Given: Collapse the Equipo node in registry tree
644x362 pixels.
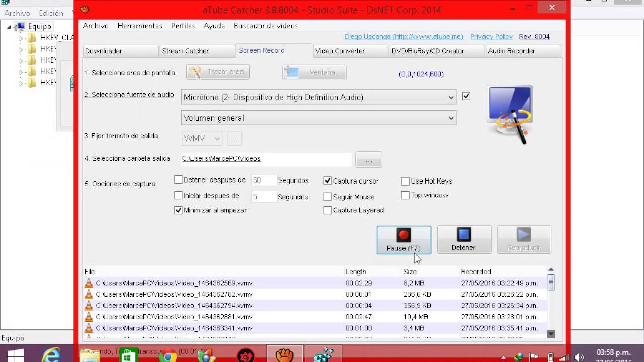Looking at the screenshot, I should point(9,27).
